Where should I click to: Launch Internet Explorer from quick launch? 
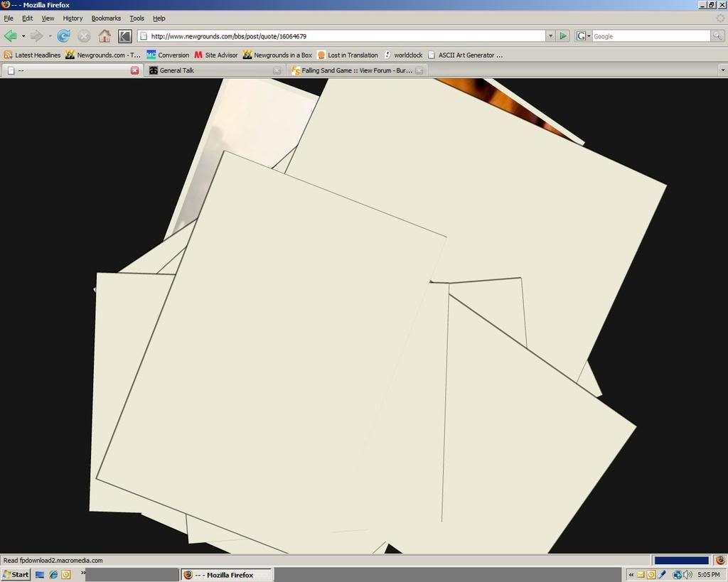[53, 574]
